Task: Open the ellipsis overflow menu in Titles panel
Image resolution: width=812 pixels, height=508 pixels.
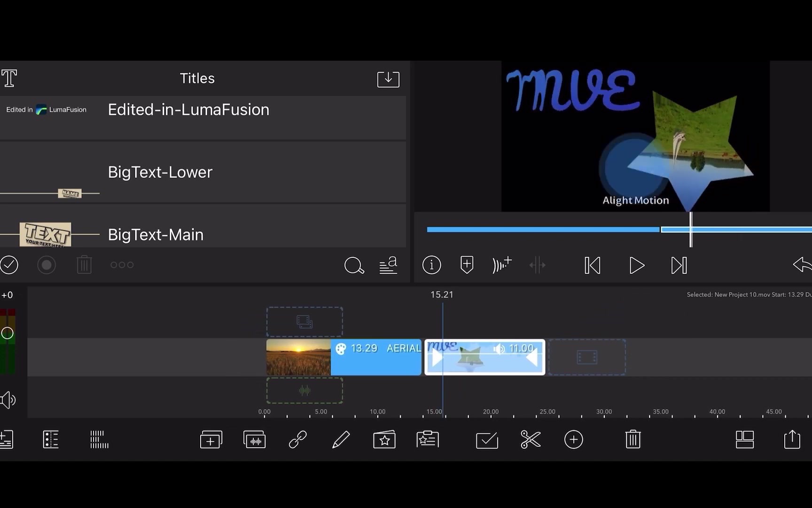Action: click(x=122, y=264)
